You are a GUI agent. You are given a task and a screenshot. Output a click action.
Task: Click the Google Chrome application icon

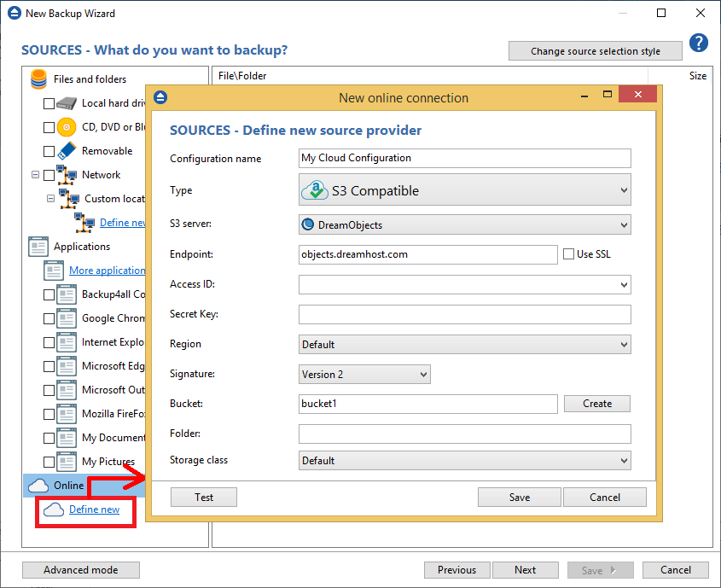point(67,318)
